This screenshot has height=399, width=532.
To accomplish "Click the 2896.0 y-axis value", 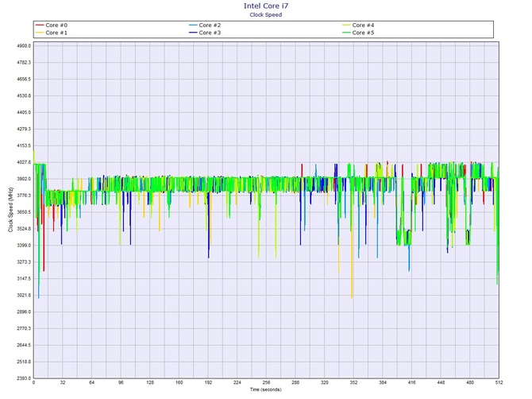I will point(24,312).
